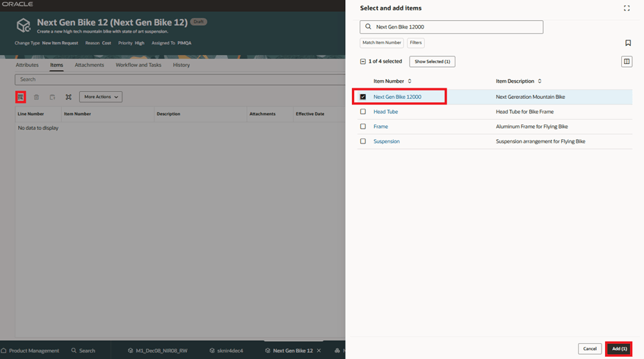
Task: Click the Filters chip
Action: point(416,42)
